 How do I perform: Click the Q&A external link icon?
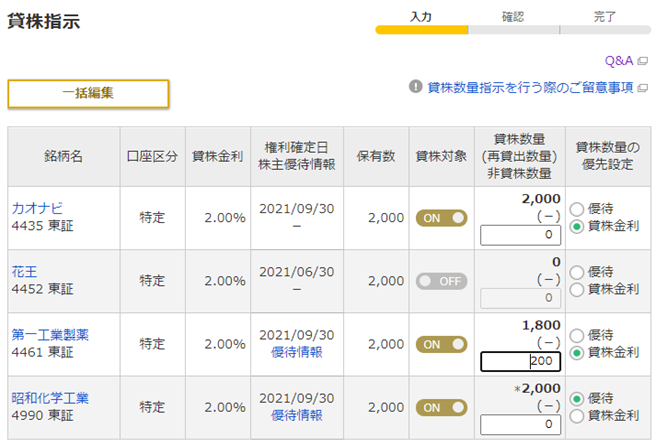(643, 61)
